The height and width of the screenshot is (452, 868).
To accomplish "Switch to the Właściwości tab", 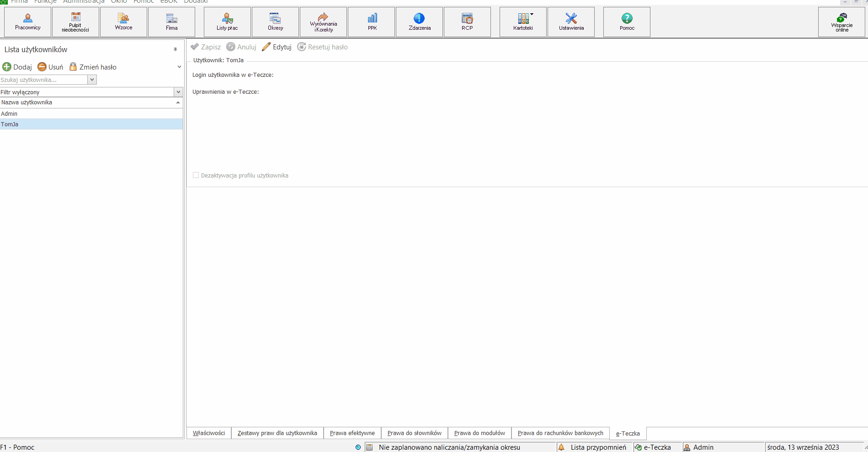I will (209, 433).
